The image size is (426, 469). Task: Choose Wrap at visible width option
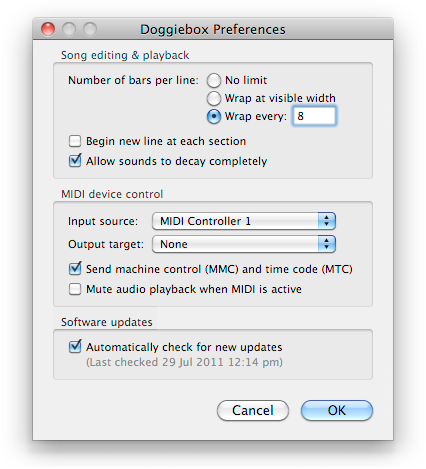[214, 98]
